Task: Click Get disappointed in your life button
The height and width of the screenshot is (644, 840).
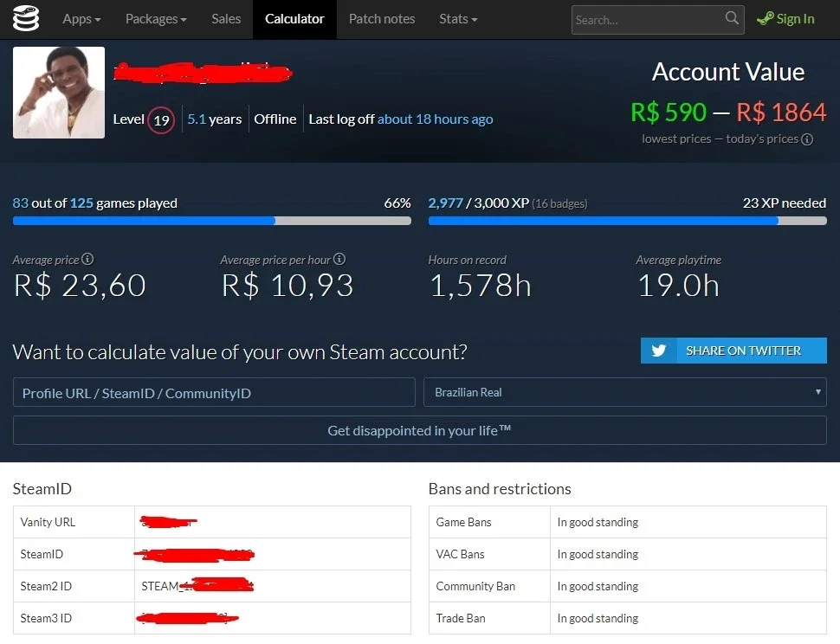Action: click(419, 430)
